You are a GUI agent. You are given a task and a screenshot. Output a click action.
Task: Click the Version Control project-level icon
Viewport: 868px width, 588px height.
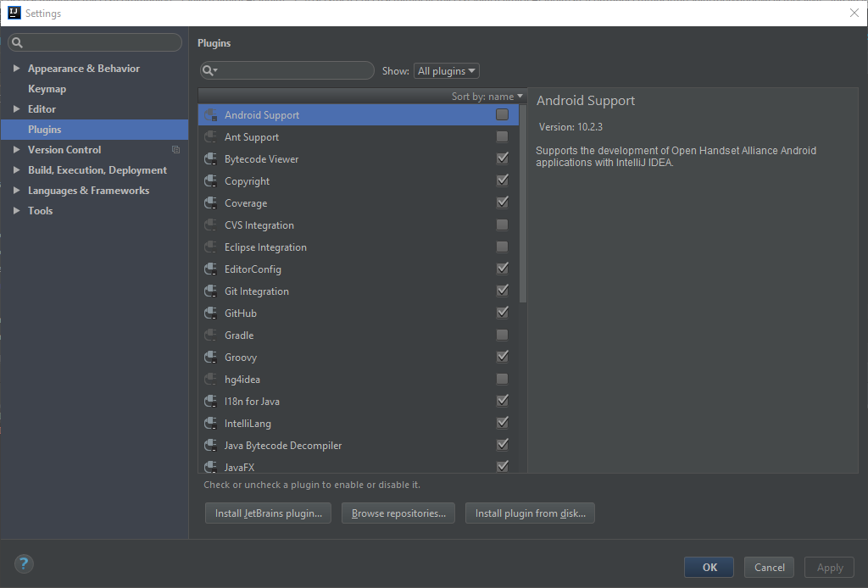coord(176,150)
